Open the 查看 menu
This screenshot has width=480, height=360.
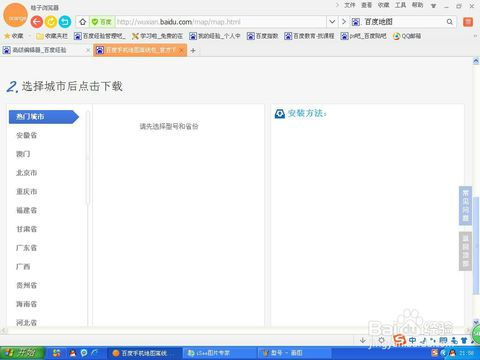(x=366, y=5)
